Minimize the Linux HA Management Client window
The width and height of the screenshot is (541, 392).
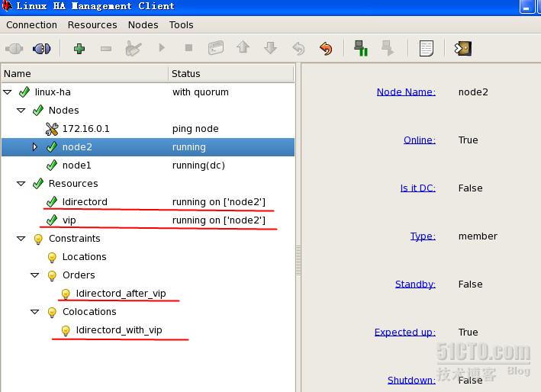(527, 7)
